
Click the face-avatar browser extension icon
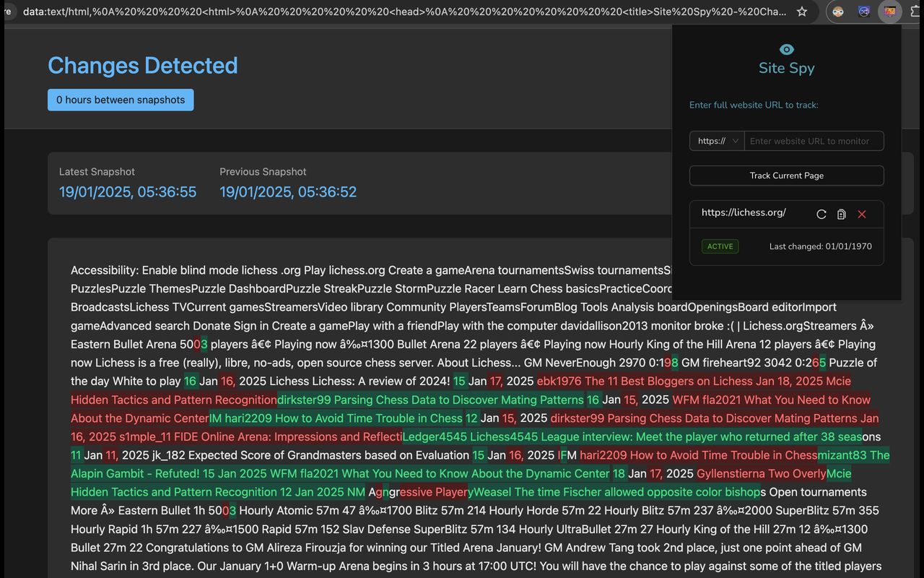[837, 12]
